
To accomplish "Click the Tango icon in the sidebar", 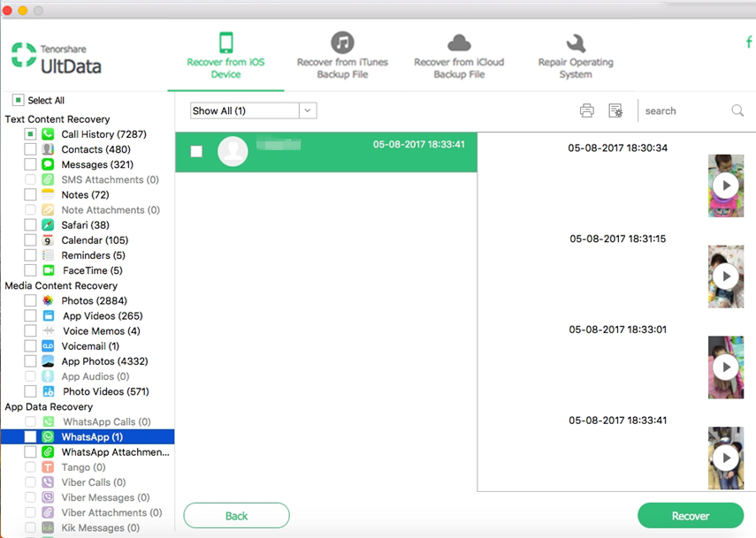I will tap(48, 467).
